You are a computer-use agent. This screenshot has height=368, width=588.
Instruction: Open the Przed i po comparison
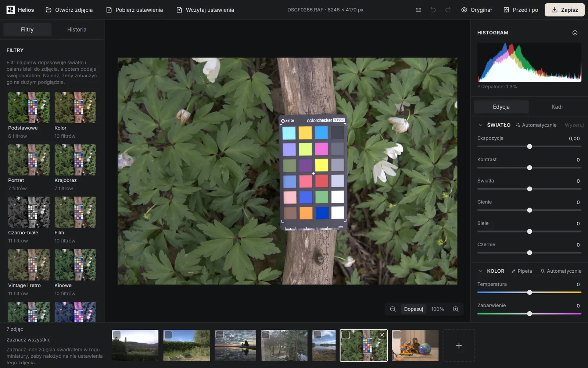(521, 10)
